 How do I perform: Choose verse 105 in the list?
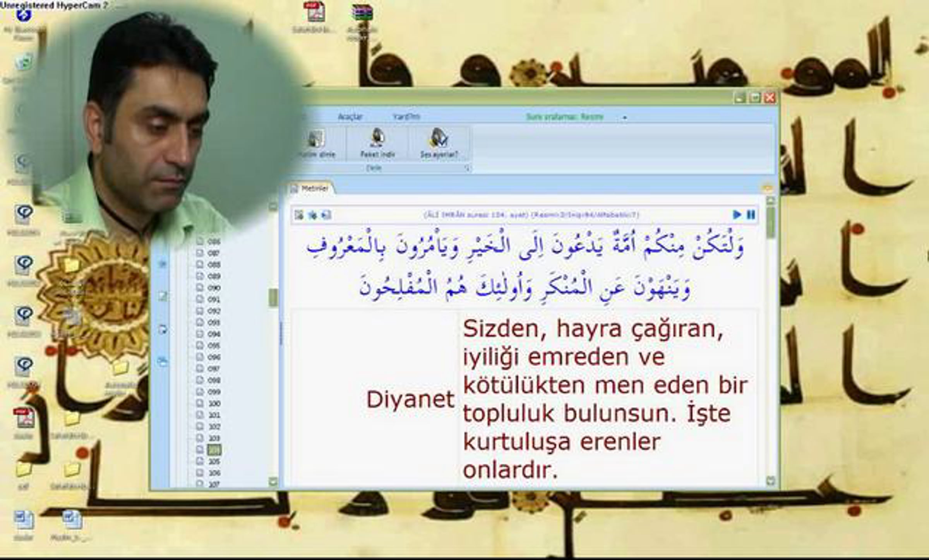[x=213, y=462]
